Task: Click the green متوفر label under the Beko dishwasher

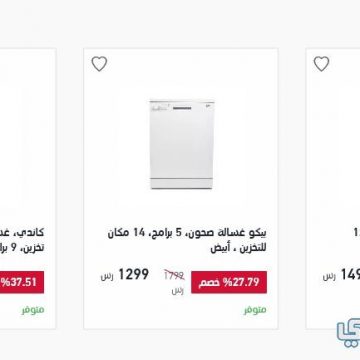Action: click(255, 310)
